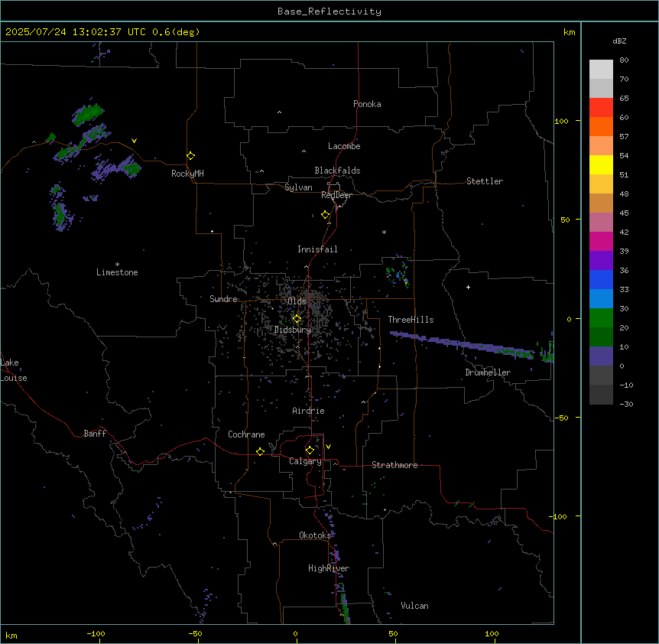Click the Stettler city label
Viewport: 659px width, 644px height.
(x=484, y=181)
